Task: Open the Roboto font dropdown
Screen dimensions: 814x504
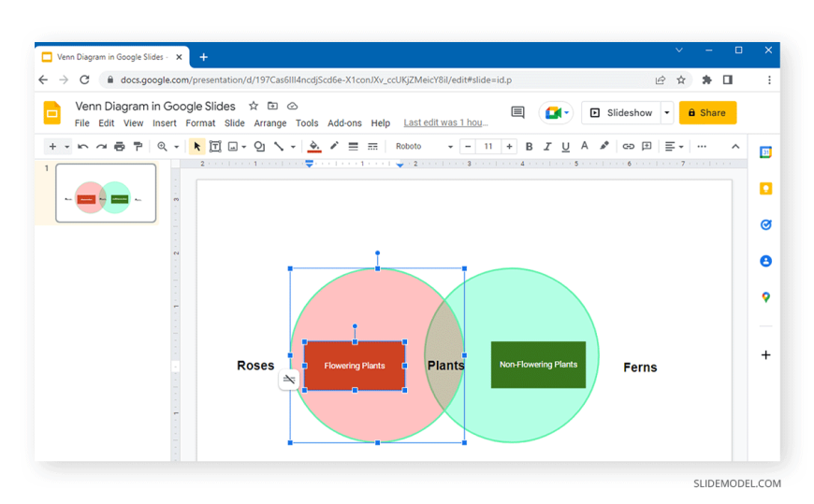Action: pos(424,147)
